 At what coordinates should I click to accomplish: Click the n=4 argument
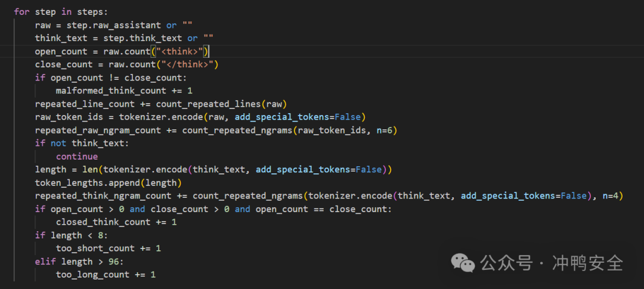(x=611, y=196)
